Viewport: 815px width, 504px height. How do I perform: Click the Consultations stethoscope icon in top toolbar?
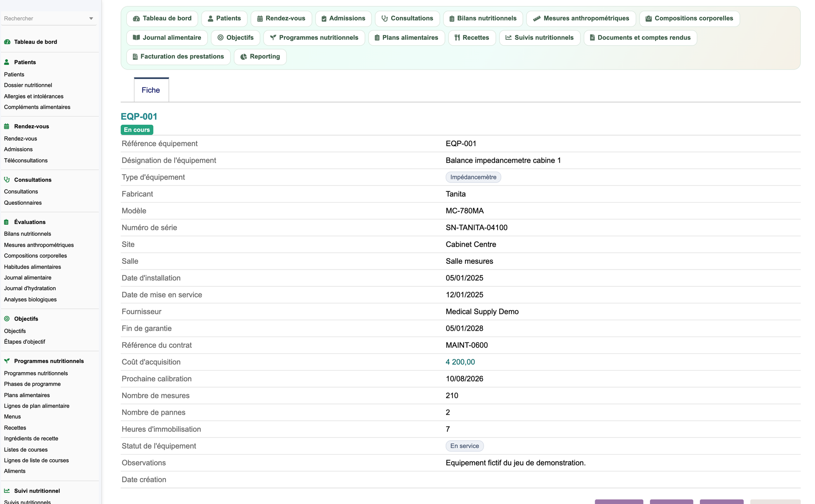384,19
